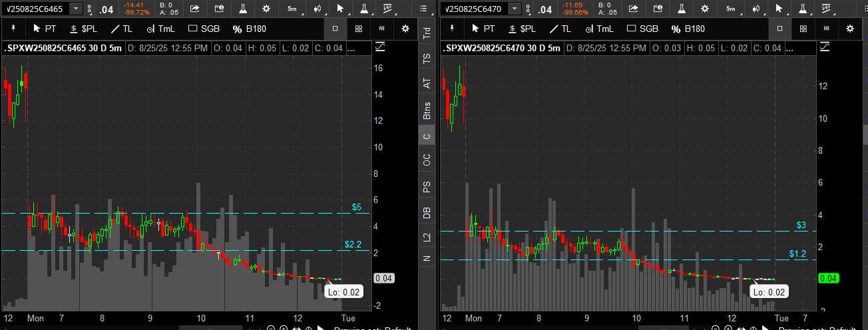The image size is (868, 330).
Task: Toggle grid layout view in the left drawing toolbar
Action: point(359,29)
